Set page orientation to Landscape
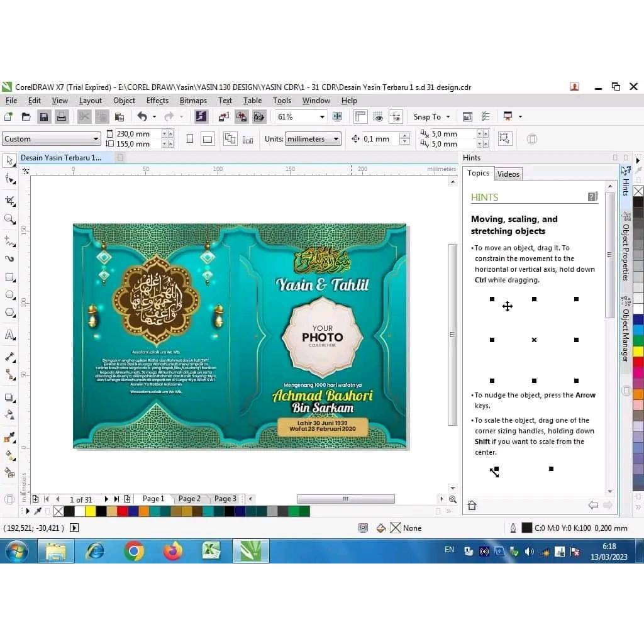644x644 pixels. pos(208,139)
